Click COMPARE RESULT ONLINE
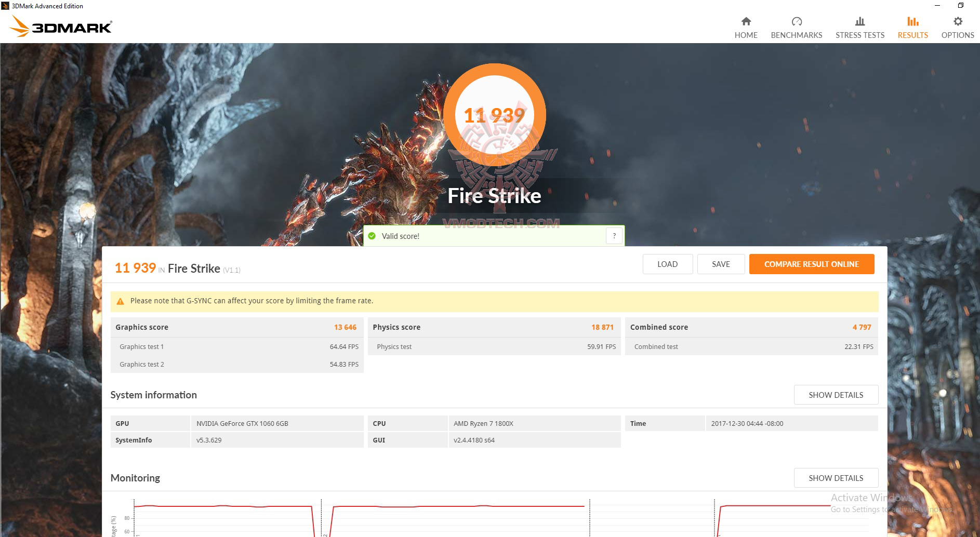This screenshot has height=537, width=980. click(812, 264)
